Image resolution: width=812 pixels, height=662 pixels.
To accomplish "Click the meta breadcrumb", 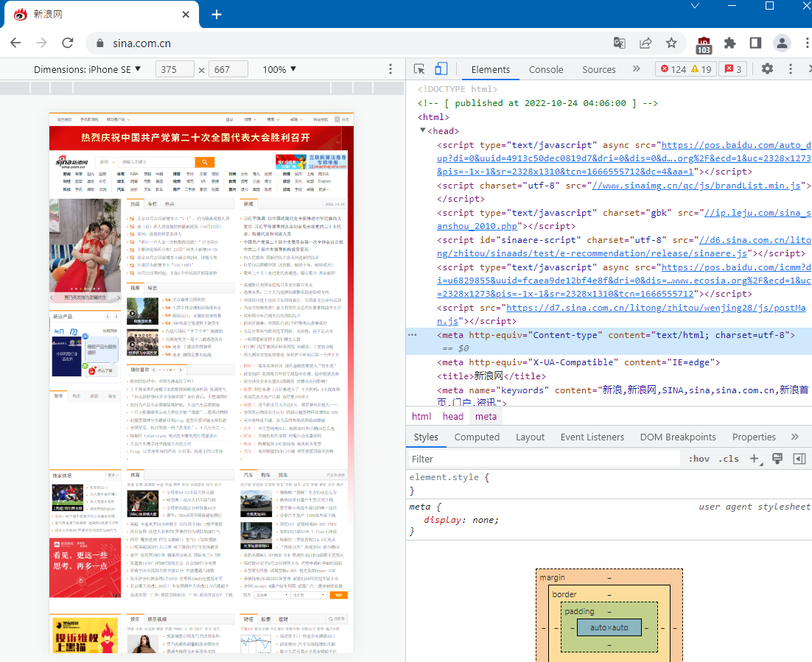I will tap(486, 416).
